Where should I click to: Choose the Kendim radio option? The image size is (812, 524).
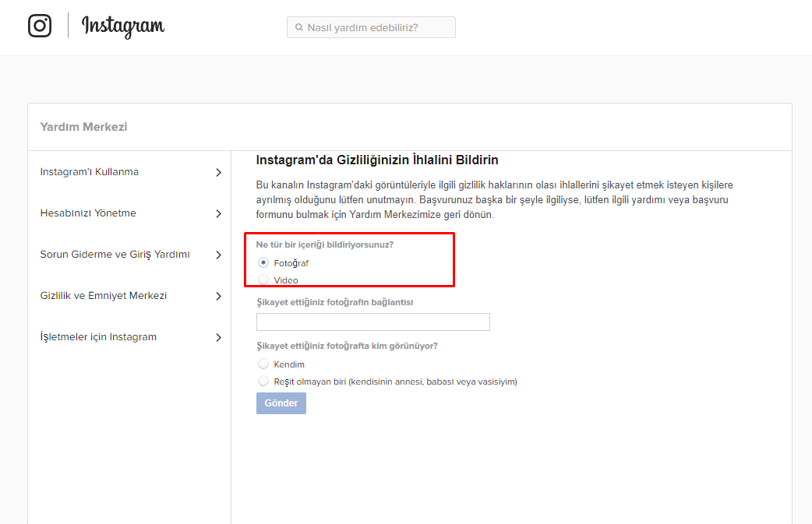pos(263,364)
